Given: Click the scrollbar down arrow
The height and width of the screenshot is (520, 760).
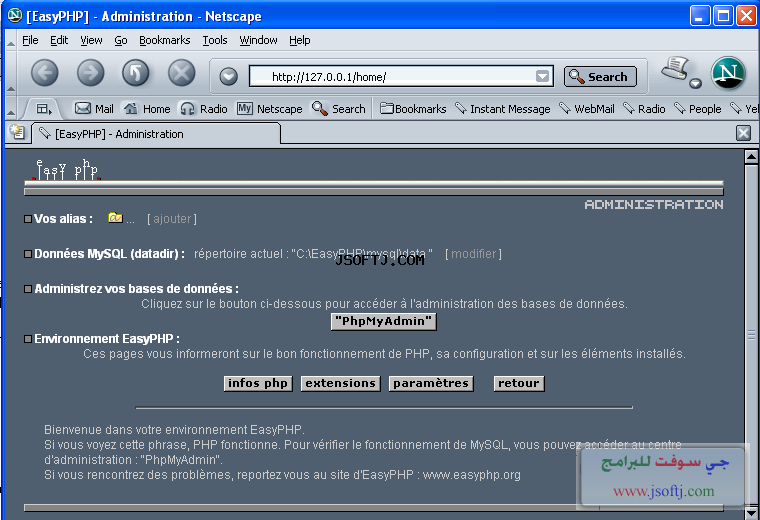Looking at the screenshot, I should coord(751,513).
